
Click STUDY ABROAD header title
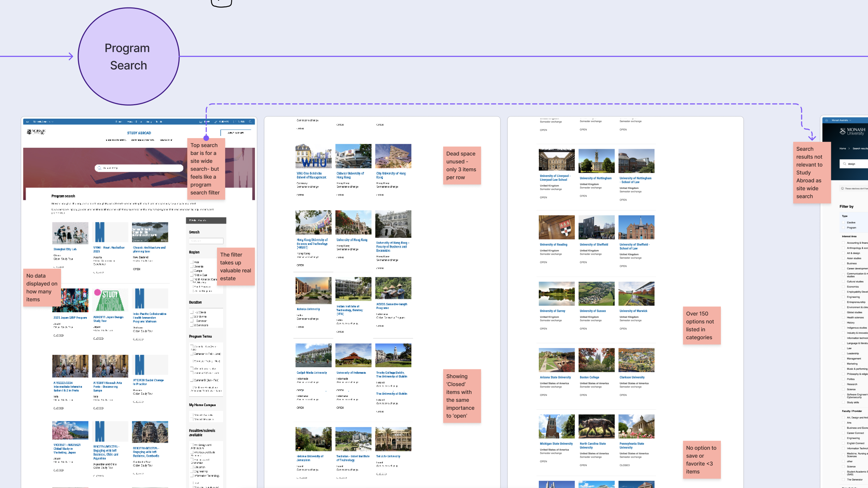click(x=139, y=133)
